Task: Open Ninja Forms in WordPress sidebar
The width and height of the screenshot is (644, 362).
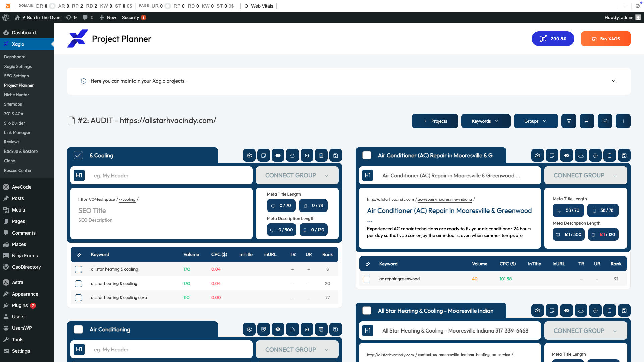Action: [x=25, y=256]
